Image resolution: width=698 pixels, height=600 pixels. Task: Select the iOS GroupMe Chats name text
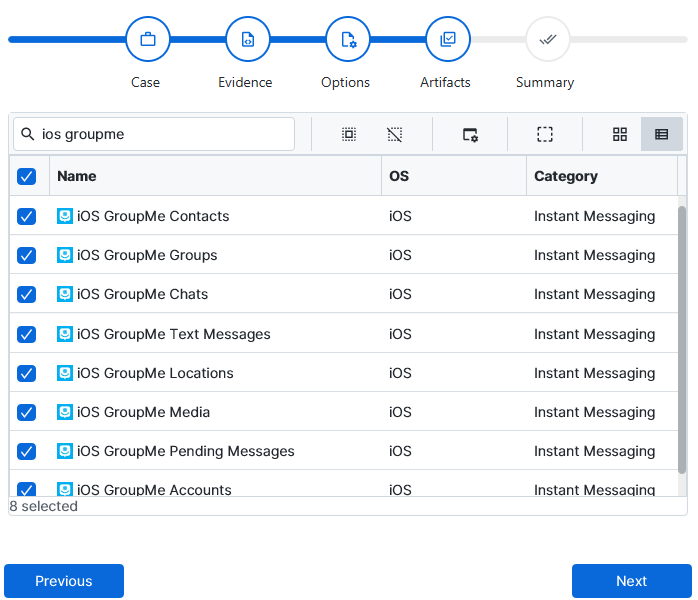(142, 294)
